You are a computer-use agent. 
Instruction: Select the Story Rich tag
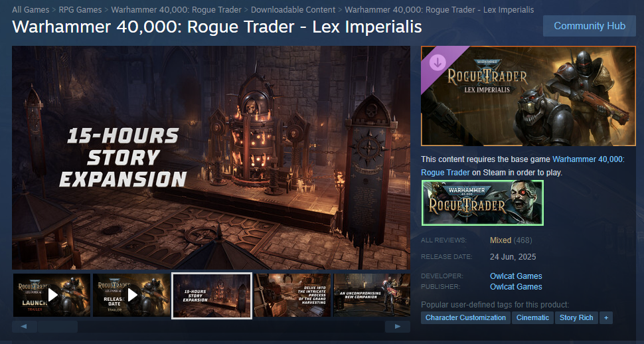[x=576, y=317]
